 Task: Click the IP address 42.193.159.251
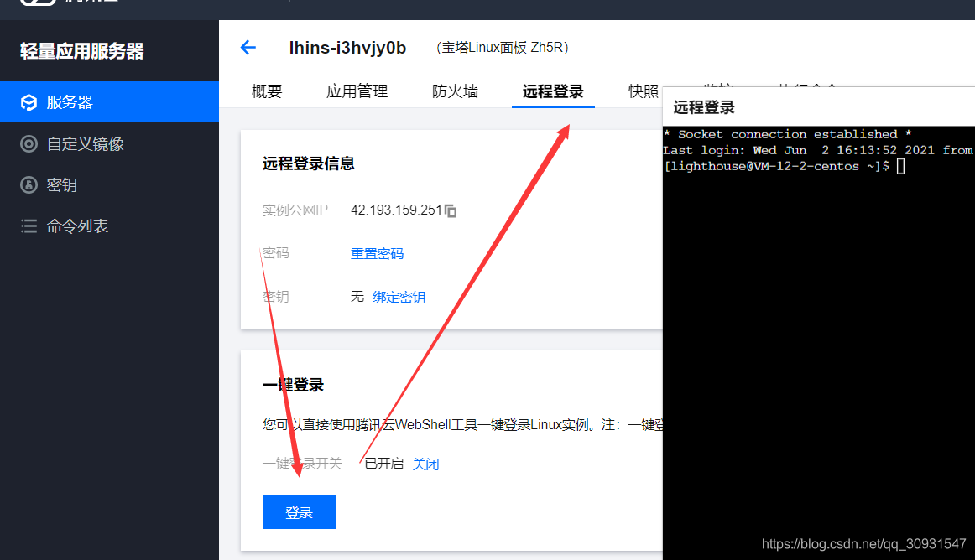[396, 210]
